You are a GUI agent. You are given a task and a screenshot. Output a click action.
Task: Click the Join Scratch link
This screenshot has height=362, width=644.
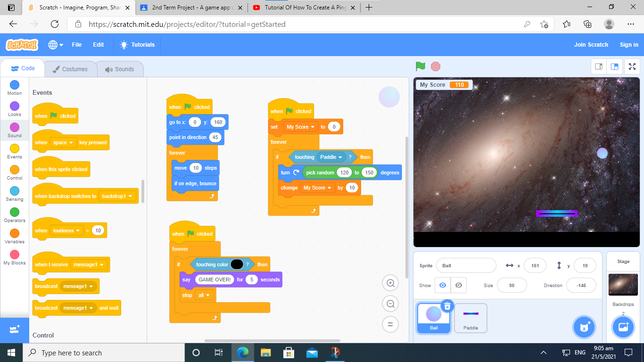coord(591,45)
